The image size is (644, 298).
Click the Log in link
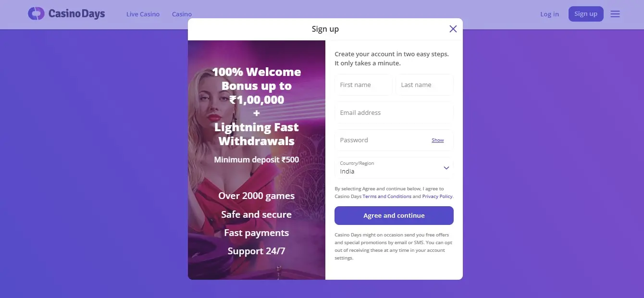[x=549, y=14]
